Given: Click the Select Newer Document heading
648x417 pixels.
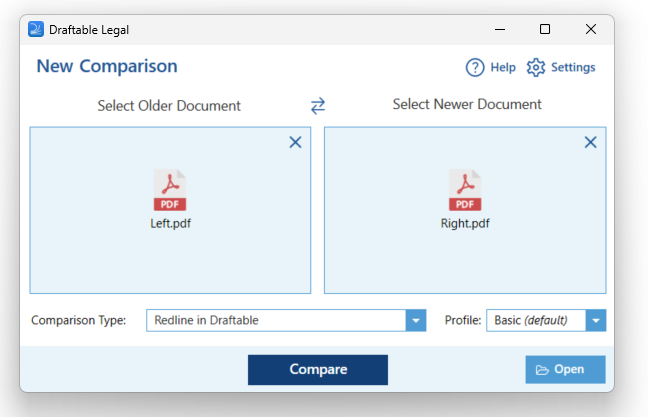Looking at the screenshot, I should (x=467, y=104).
